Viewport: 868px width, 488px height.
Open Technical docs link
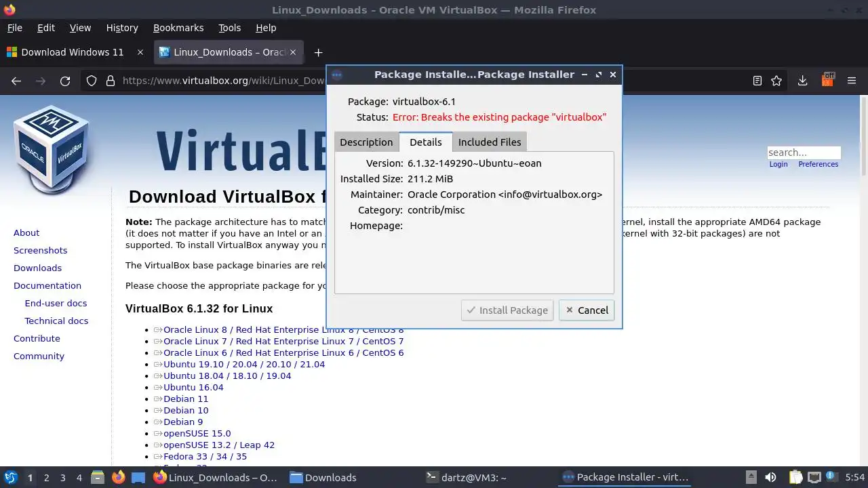56,321
